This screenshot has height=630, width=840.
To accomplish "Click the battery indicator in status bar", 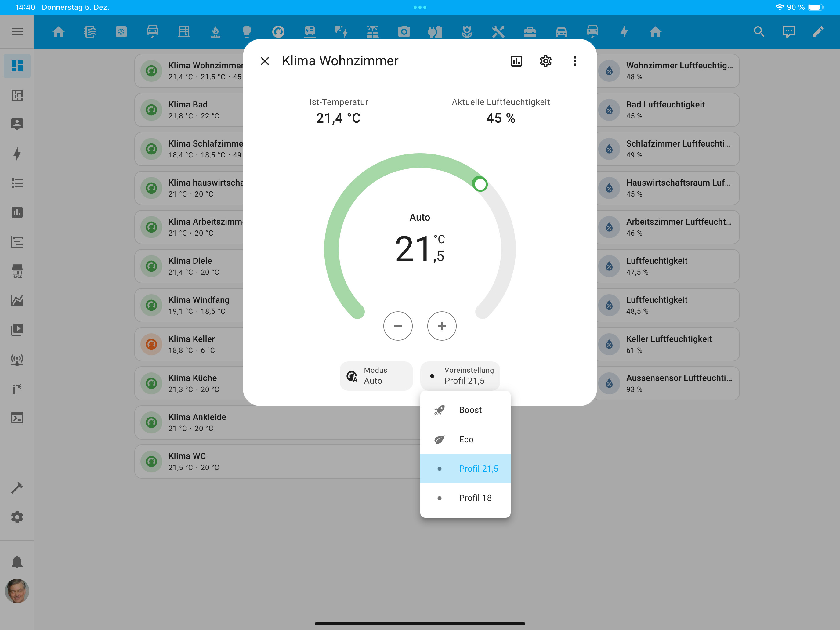I will point(816,7).
